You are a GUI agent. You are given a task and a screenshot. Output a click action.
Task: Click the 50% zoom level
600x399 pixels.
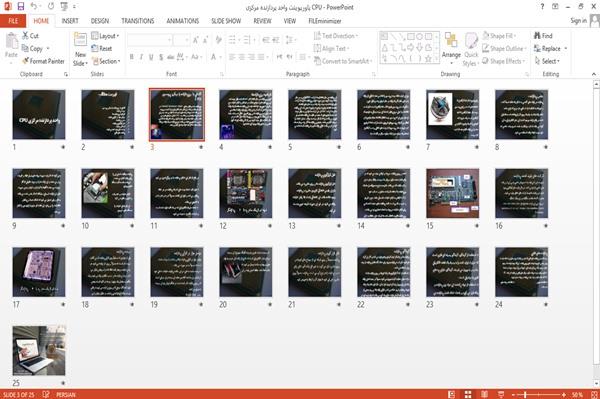click(x=577, y=394)
